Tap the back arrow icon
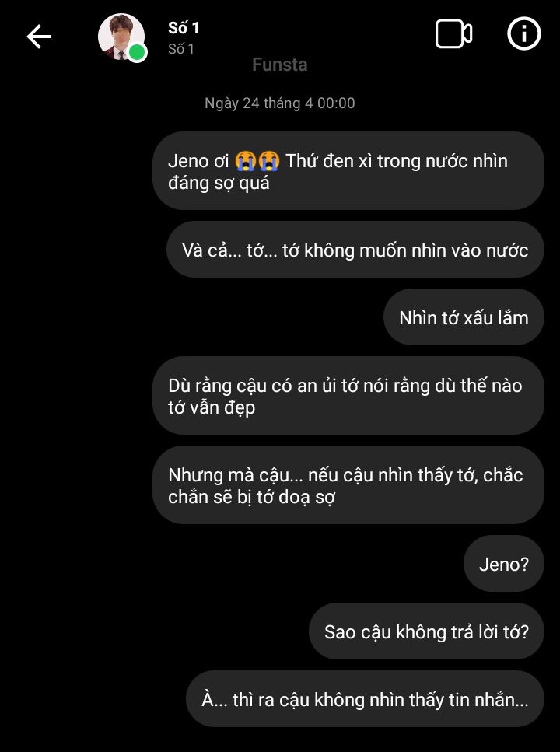This screenshot has width=560, height=752. click(x=39, y=37)
